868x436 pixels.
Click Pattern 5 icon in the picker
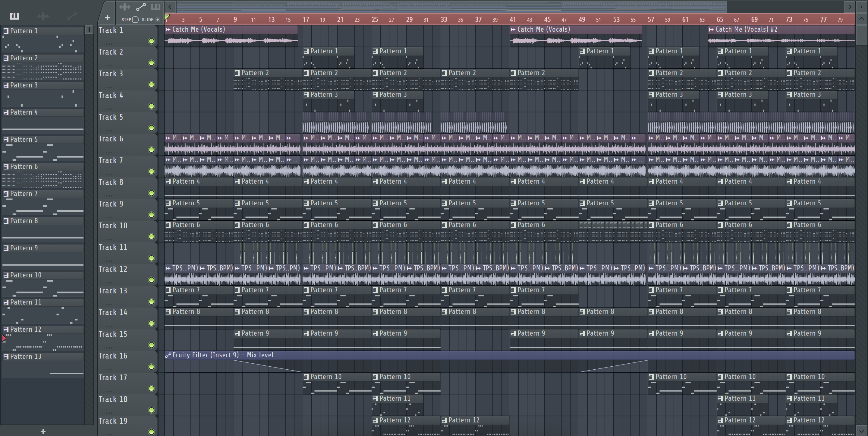pos(6,140)
